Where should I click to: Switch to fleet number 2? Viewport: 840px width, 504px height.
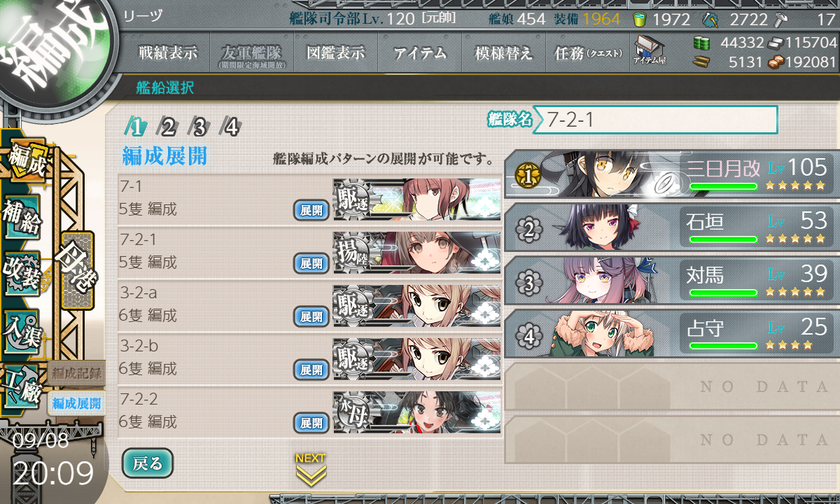[168, 127]
